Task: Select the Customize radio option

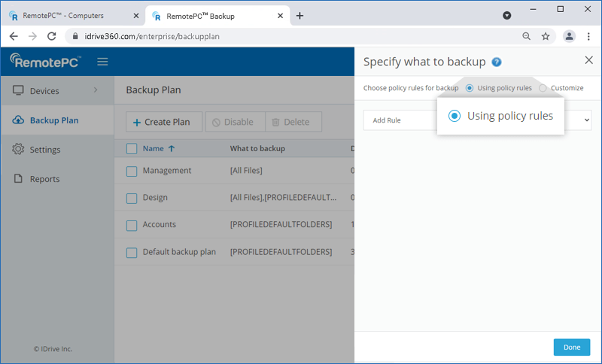Action: point(543,88)
